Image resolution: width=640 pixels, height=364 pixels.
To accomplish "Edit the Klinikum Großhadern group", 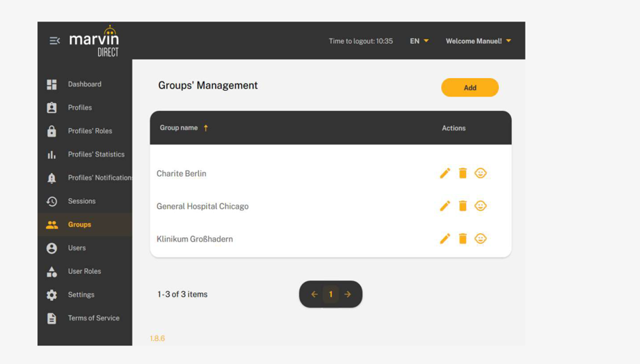I will click(445, 239).
